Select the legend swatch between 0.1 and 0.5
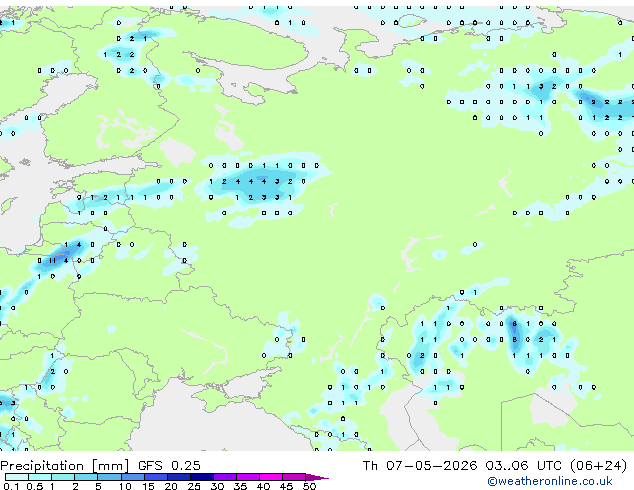This screenshot has width=634, height=490. [17, 477]
